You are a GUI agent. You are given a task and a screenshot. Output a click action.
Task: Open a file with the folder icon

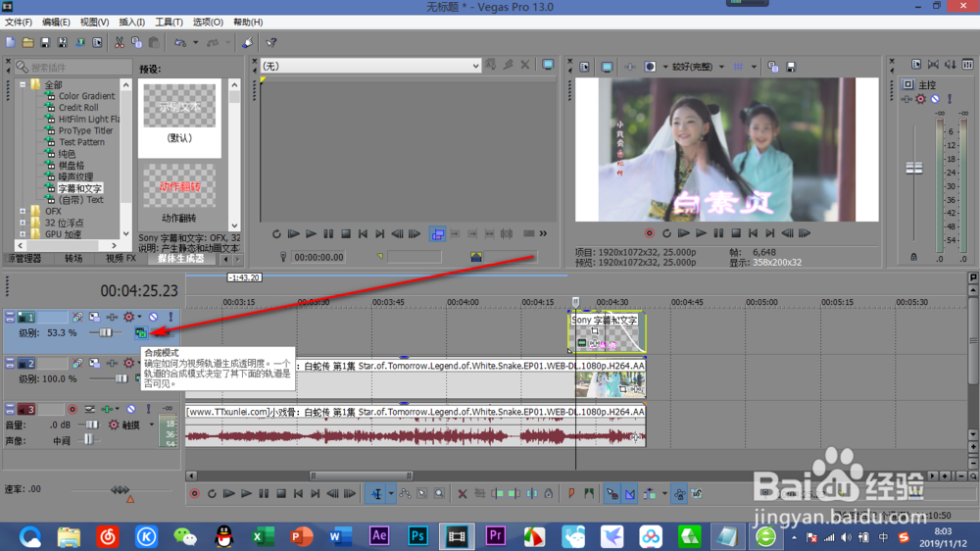(27, 42)
